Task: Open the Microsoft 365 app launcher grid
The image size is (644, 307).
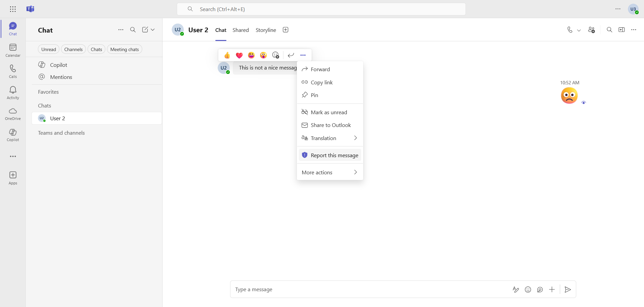Action: coord(13,9)
